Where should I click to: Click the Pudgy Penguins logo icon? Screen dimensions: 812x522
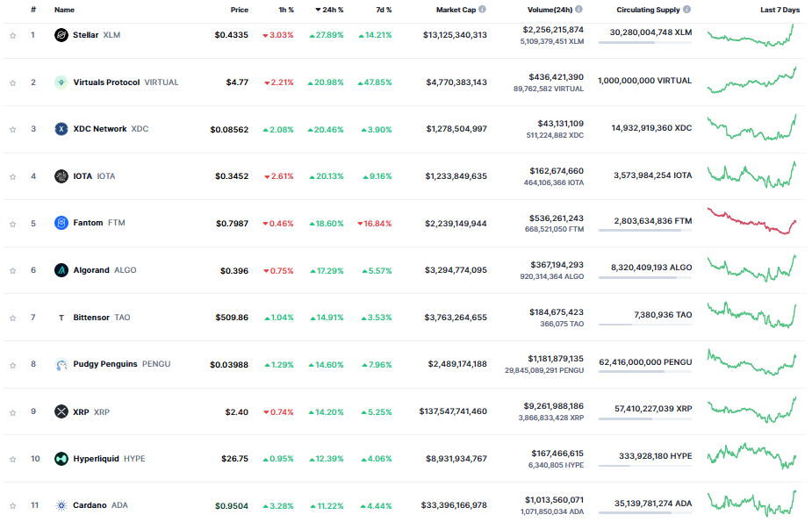click(61, 365)
